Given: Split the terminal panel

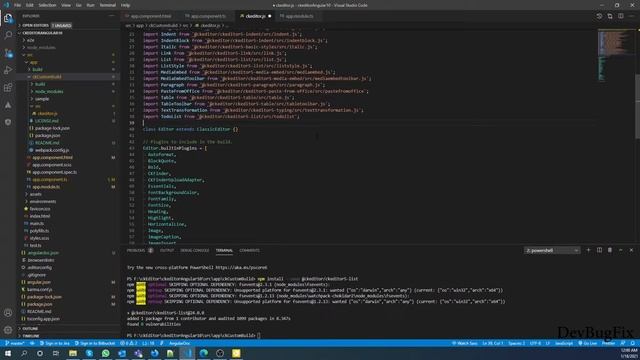Looking at the screenshot, I should click(599, 250).
